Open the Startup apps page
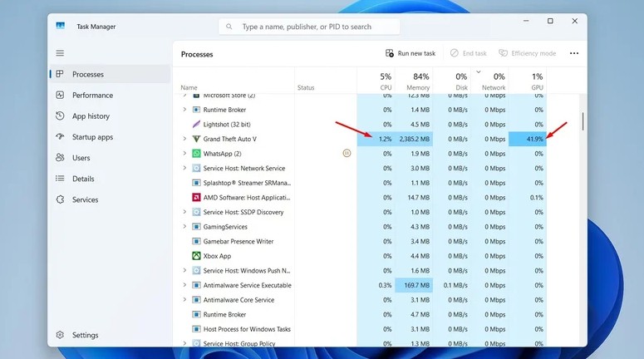 click(x=91, y=137)
